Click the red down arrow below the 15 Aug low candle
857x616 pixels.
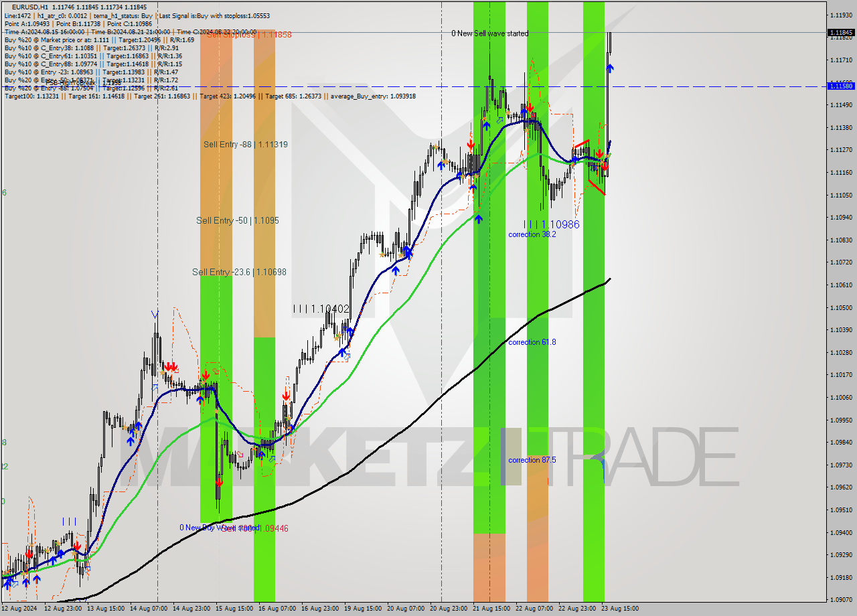coord(219,481)
